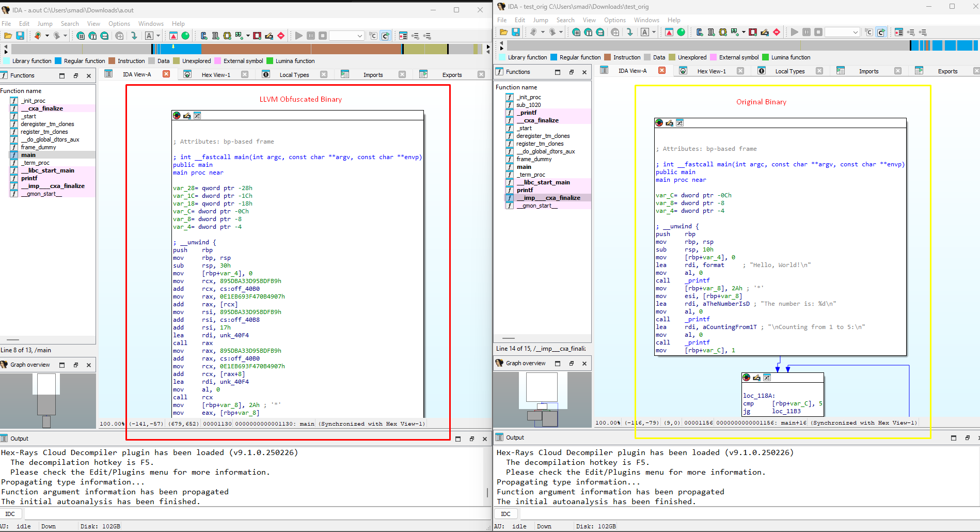
Task: Click the Graph overview thumbnail in a.out window
Action: [48, 401]
